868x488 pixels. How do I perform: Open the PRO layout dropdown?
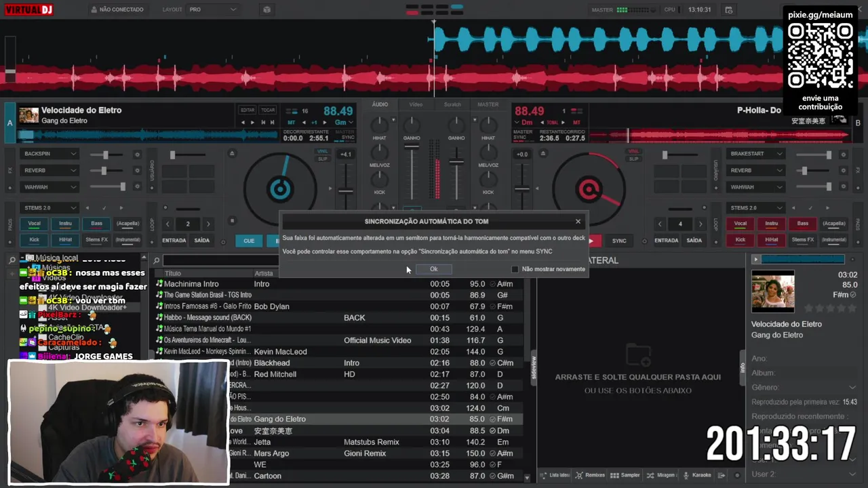pyautogui.click(x=213, y=9)
